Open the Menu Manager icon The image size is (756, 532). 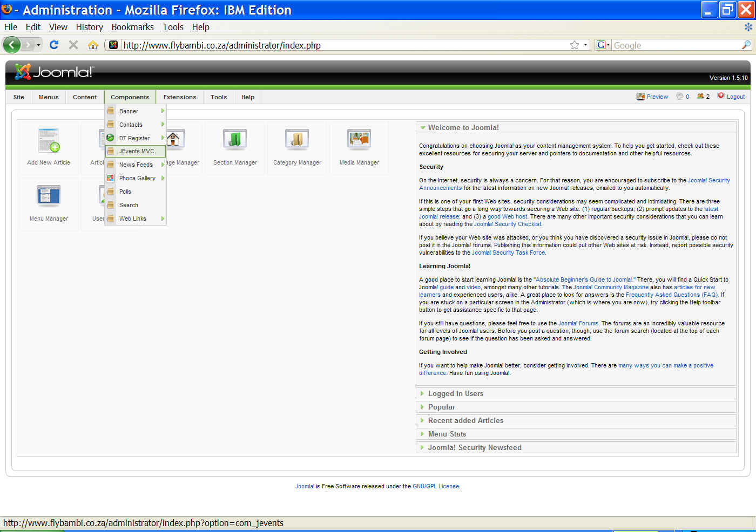pos(49,196)
